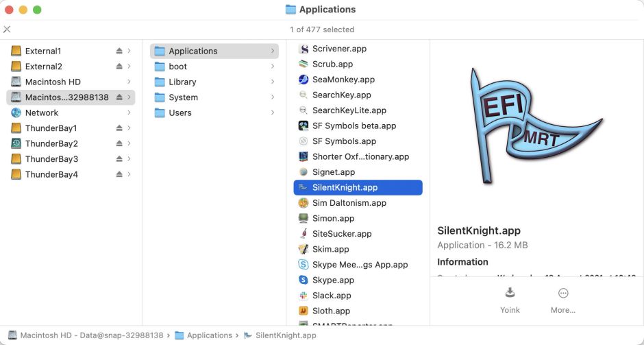The image size is (644, 345).
Task: Select the System folder
Action: (x=183, y=97)
